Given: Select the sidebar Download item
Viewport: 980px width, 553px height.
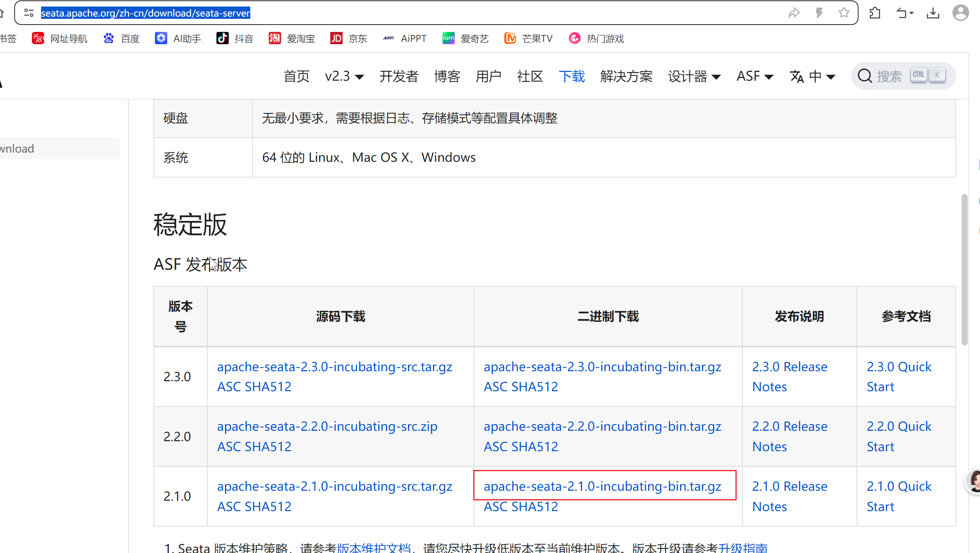Looking at the screenshot, I should coord(60,148).
